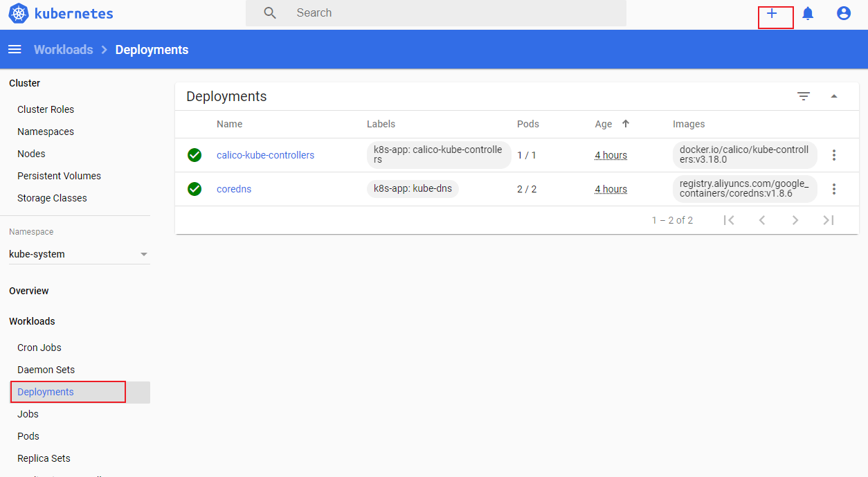The height and width of the screenshot is (477, 868).
Task: Click the Kubernetes logo icon
Action: [x=19, y=13]
